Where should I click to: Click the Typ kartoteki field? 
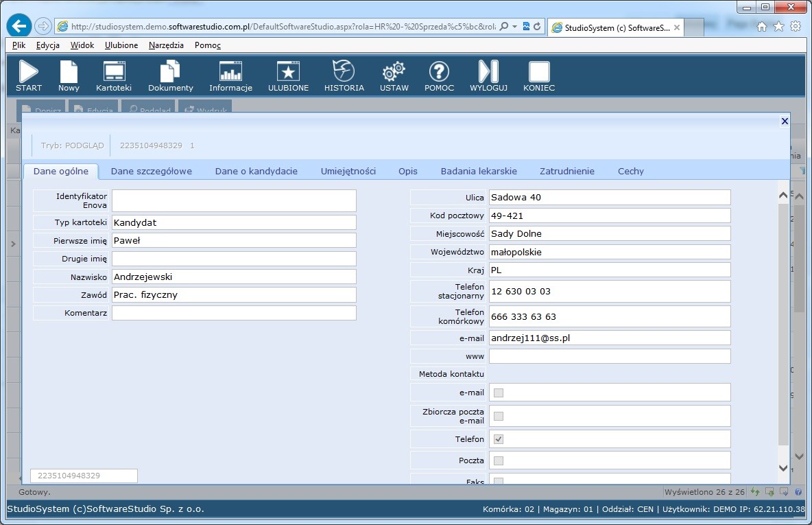coord(234,222)
